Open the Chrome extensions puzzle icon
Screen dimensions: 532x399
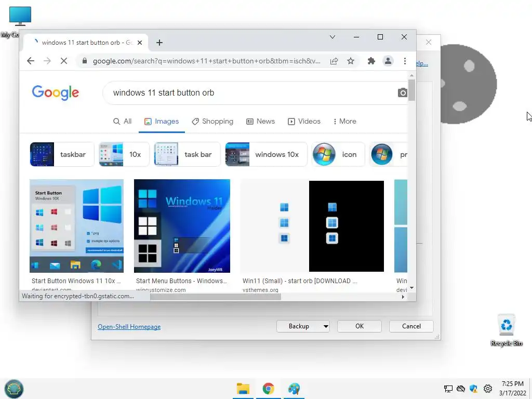coord(371,61)
